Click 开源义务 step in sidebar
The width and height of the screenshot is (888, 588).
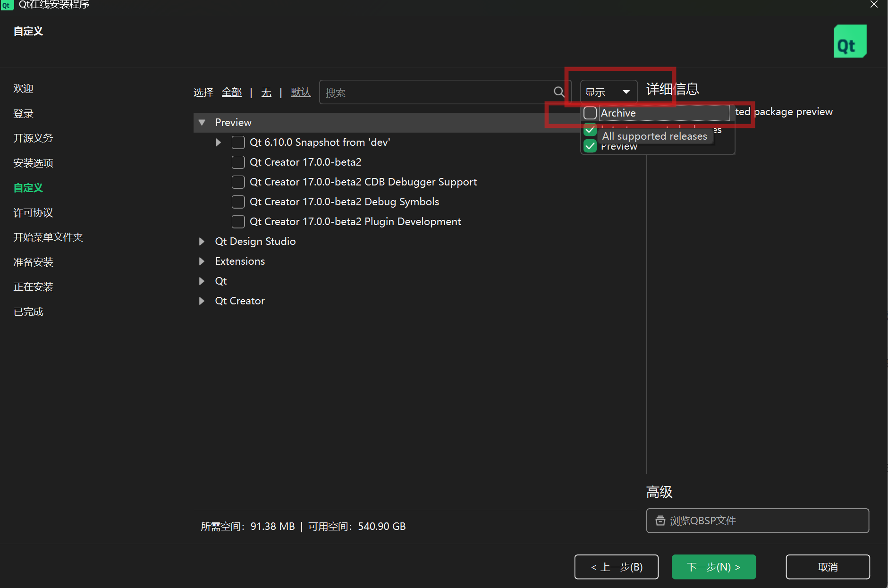coord(33,138)
